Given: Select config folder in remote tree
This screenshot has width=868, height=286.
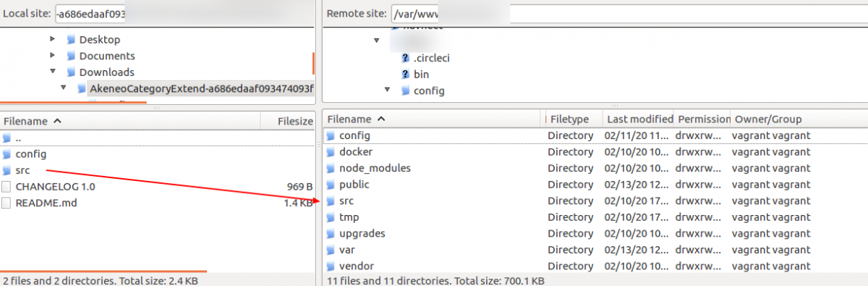Looking at the screenshot, I should [429, 91].
